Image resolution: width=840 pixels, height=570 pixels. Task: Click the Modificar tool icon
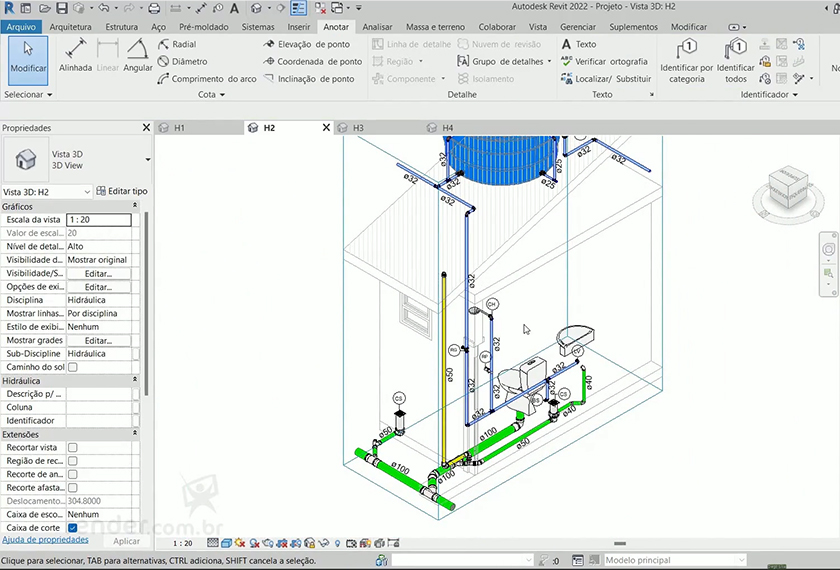28,55
